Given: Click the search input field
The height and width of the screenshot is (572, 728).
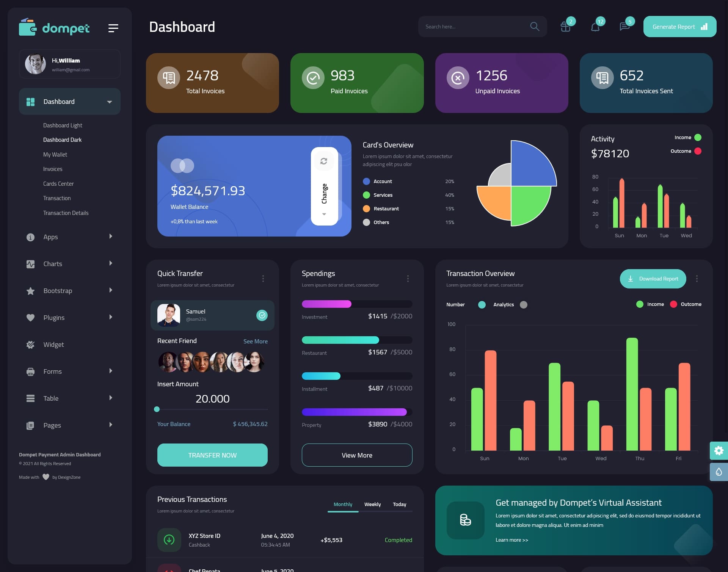Looking at the screenshot, I should coord(473,26).
